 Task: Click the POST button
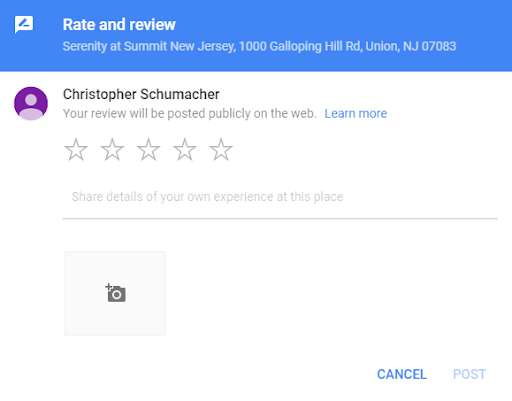469,374
